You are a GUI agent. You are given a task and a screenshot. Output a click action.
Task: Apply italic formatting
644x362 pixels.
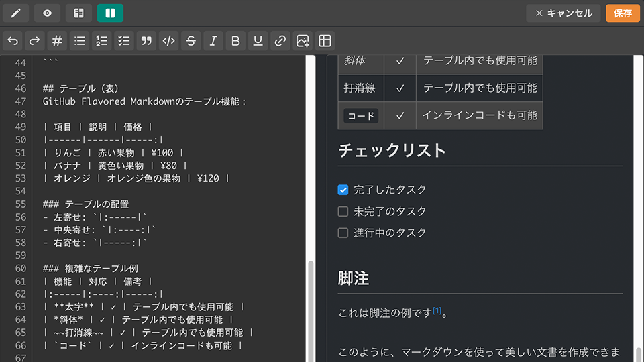213,41
